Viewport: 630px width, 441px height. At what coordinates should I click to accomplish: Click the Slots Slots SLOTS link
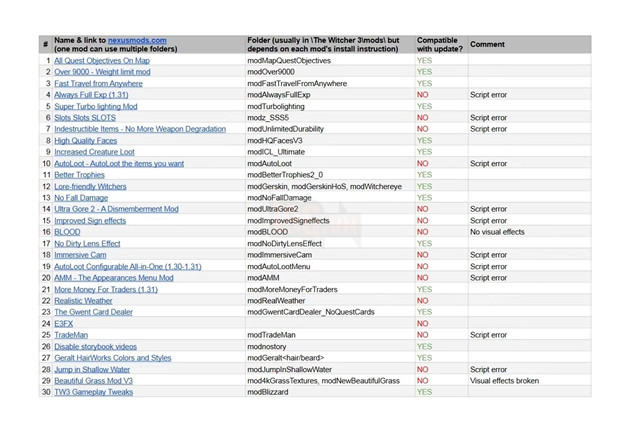click(x=85, y=118)
